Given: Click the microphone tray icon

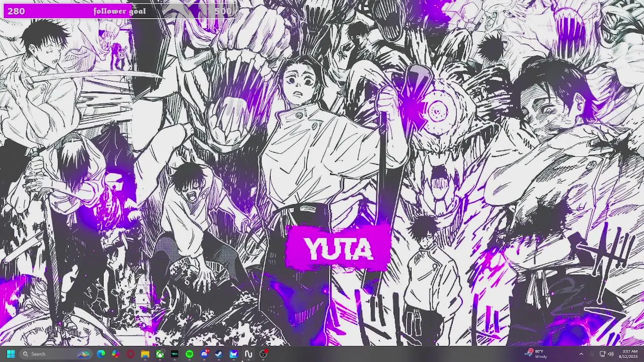Looking at the screenshot, I should [x=592, y=354].
